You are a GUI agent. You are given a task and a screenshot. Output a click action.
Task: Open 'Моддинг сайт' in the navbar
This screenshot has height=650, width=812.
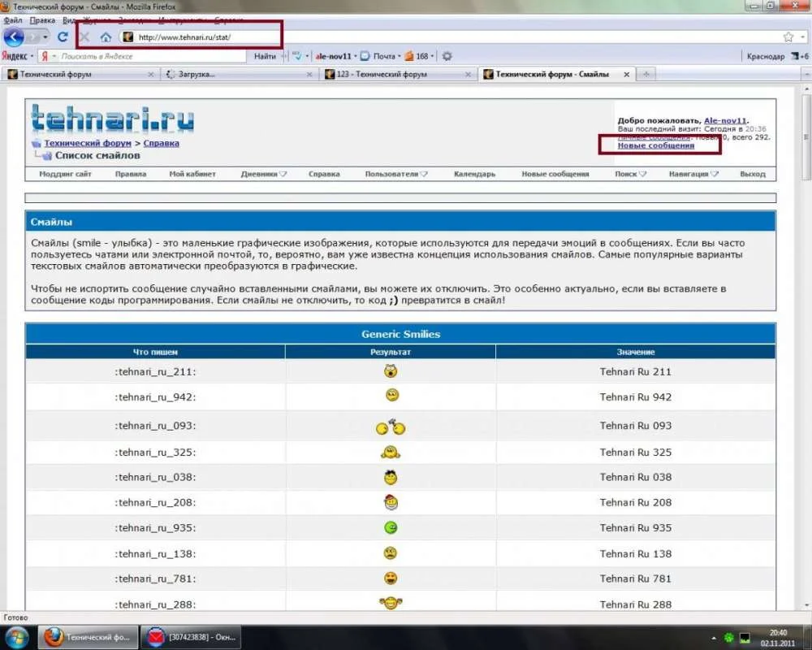[x=65, y=174]
